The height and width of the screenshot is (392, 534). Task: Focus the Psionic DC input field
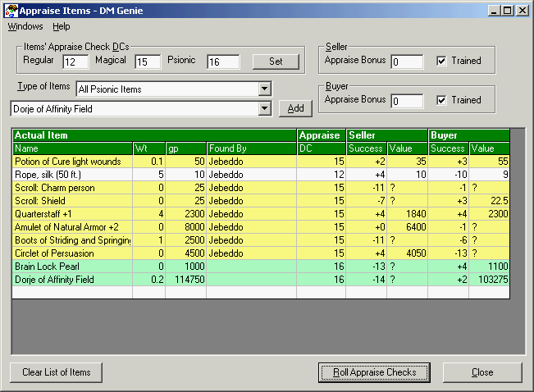223,62
